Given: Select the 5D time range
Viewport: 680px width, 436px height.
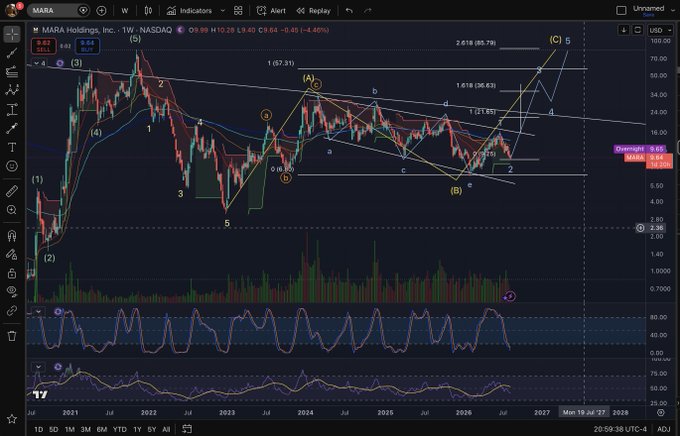Looking at the screenshot, I should pyautogui.click(x=54, y=429).
